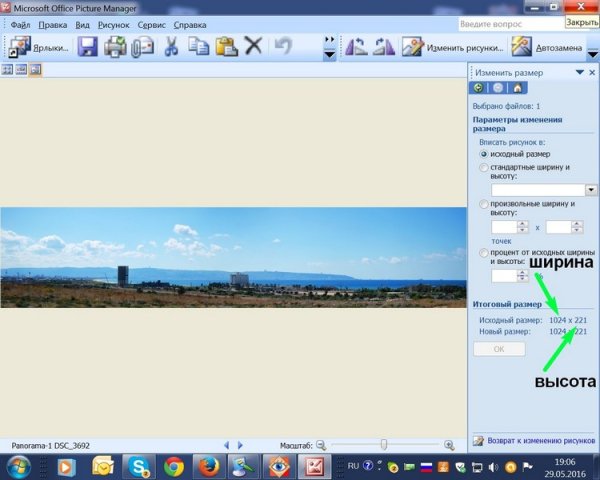Adjust the custom width spinner
Image resolution: width=600 pixels, height=480 pixels.
click(523, 227)
